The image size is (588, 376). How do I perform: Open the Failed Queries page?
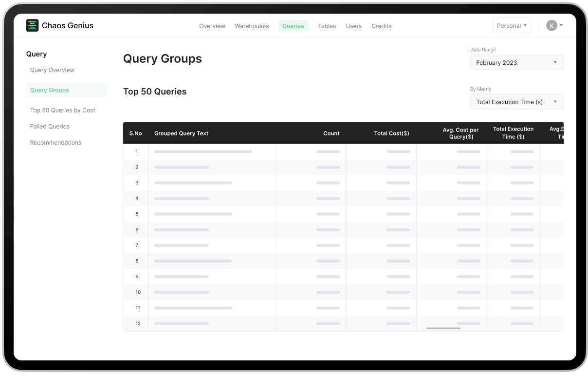[x=50, y=126]
